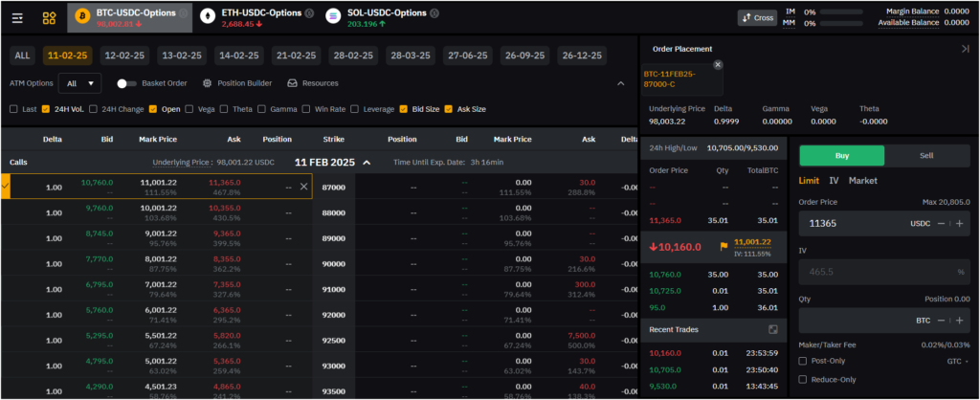This screenshot has width=980, height=400.
Task: Check the Theta checkbox
Action: point(223,109)
